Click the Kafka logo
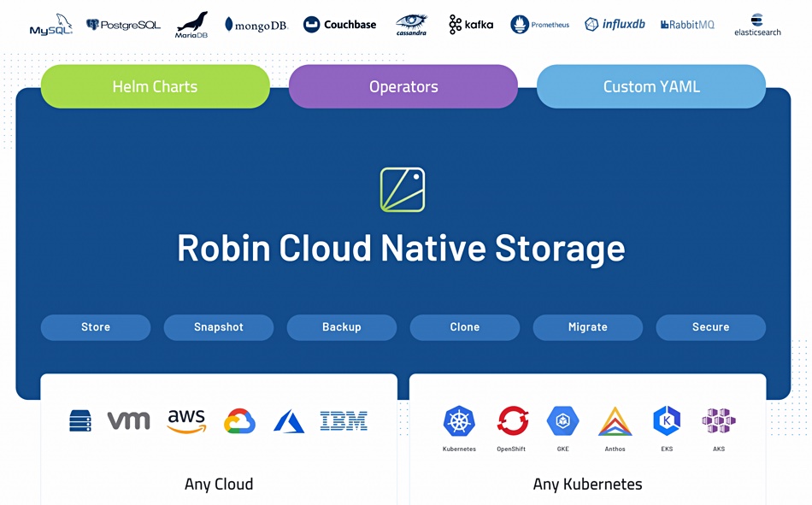Screen dimensions: 812x505 click(471, 24)
